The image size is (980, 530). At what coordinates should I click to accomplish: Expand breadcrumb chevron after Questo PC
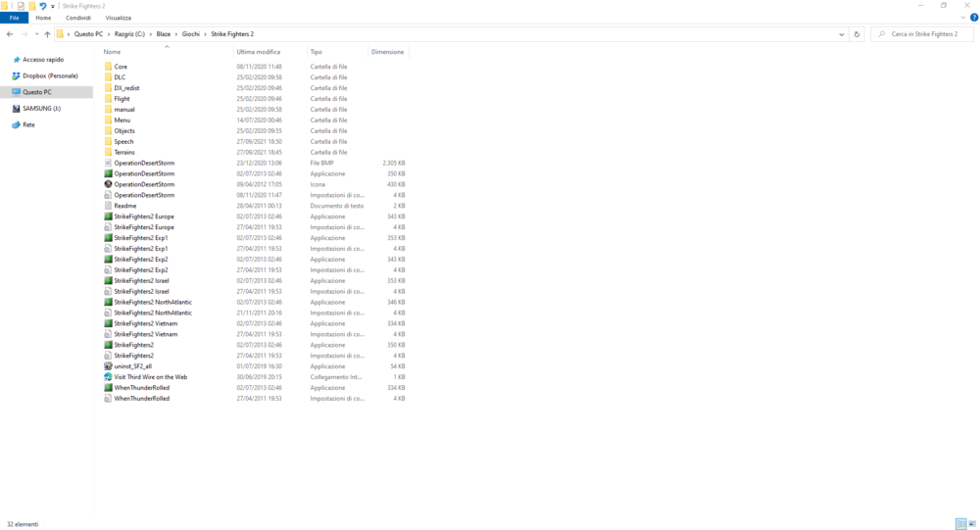(109, 34)
